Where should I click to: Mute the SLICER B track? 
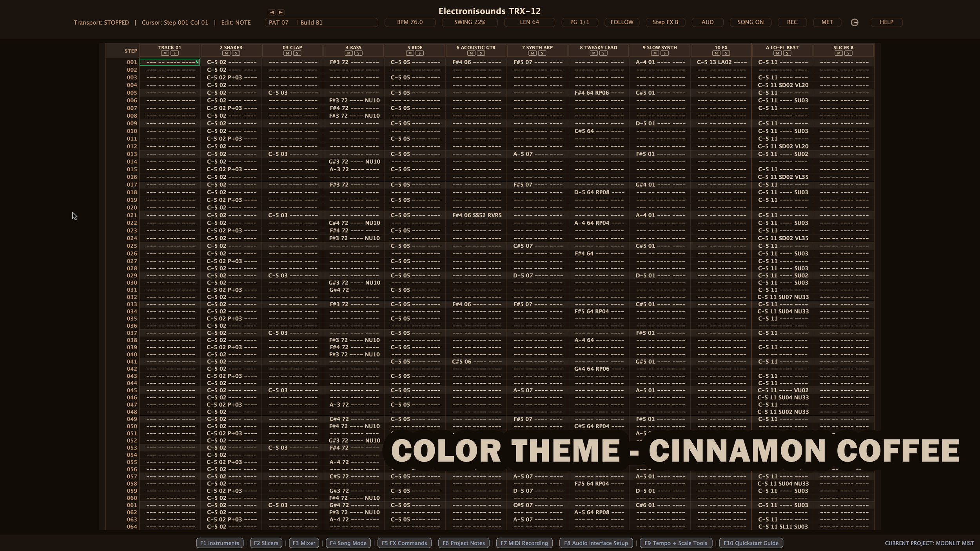pos(838,53)
